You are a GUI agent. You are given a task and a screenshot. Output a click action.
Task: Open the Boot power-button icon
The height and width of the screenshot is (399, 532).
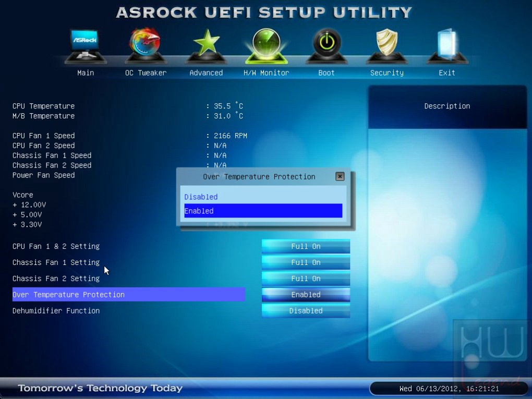coord(327,46)
